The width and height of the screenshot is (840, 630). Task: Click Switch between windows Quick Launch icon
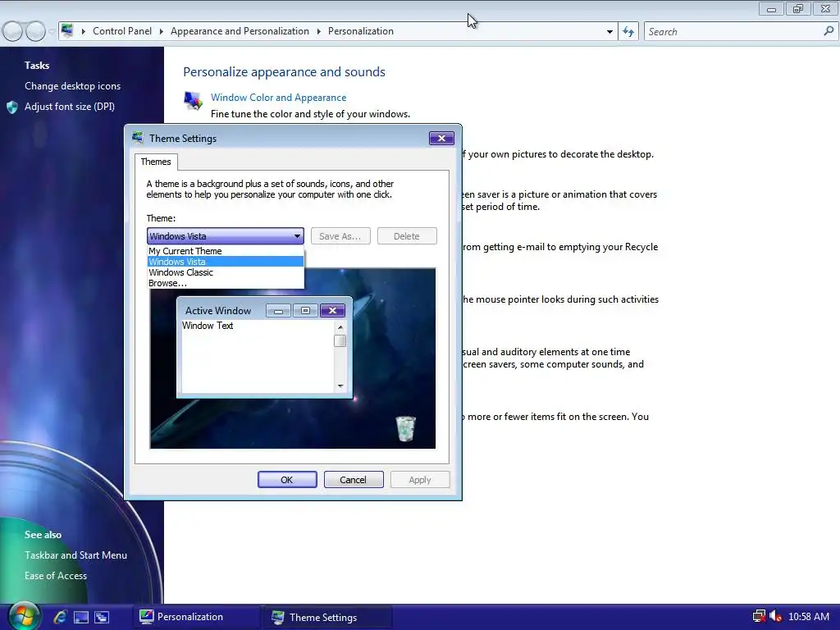102,617
